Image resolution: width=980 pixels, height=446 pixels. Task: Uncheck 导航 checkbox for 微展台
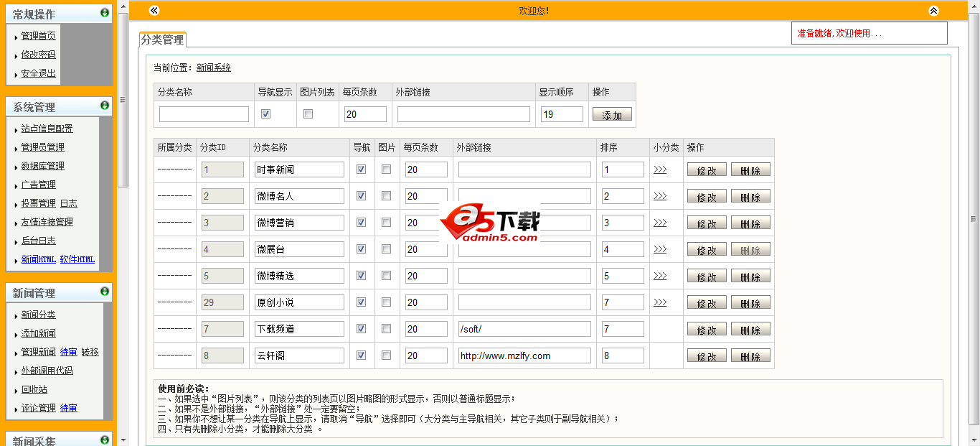pyautogui.click(x=362, y=249)
